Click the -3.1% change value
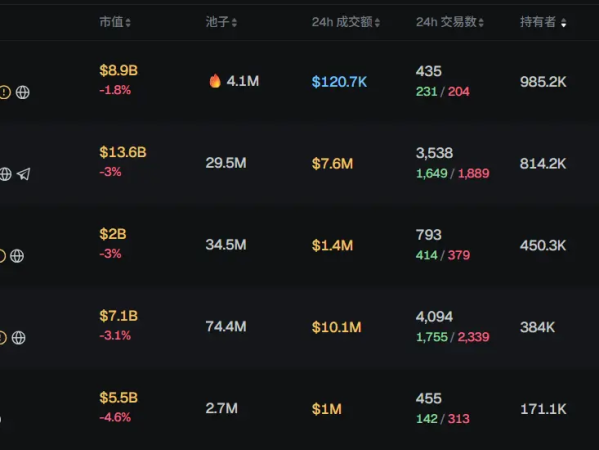Image resolution: width=599 pixels, height=450 pixels. [115, 335]
